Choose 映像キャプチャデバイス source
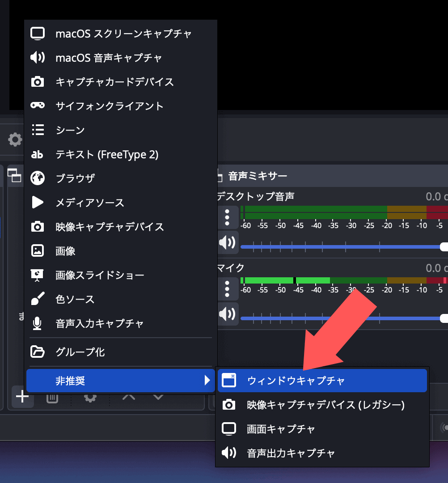Viewport: 448px width, 483px height. pyautogui.click(x=121, y=227)
